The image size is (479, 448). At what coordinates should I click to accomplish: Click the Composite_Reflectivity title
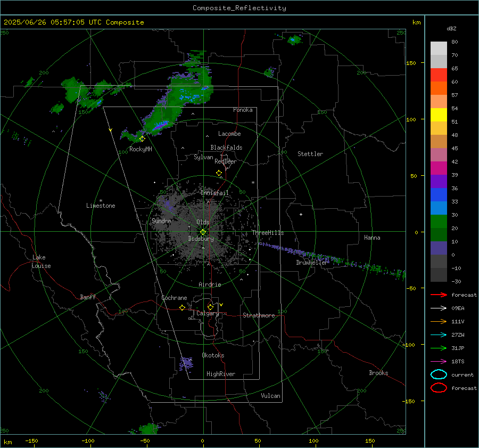coord(240,8)
